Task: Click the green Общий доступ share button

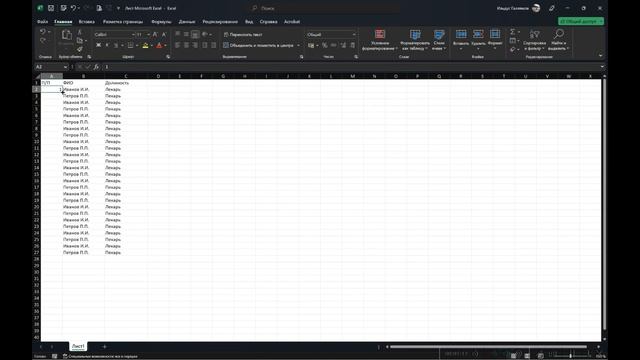Action: 581,21
